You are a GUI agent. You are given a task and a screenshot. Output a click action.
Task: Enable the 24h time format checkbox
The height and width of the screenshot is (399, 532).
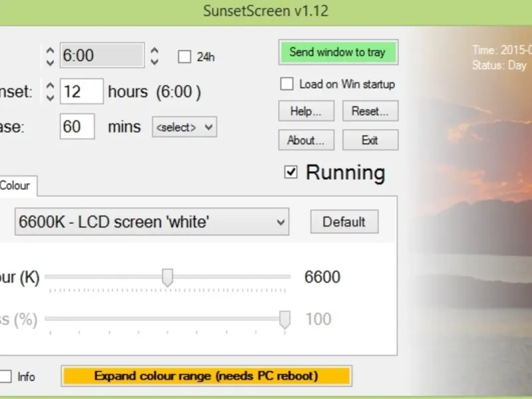[185, 57]
